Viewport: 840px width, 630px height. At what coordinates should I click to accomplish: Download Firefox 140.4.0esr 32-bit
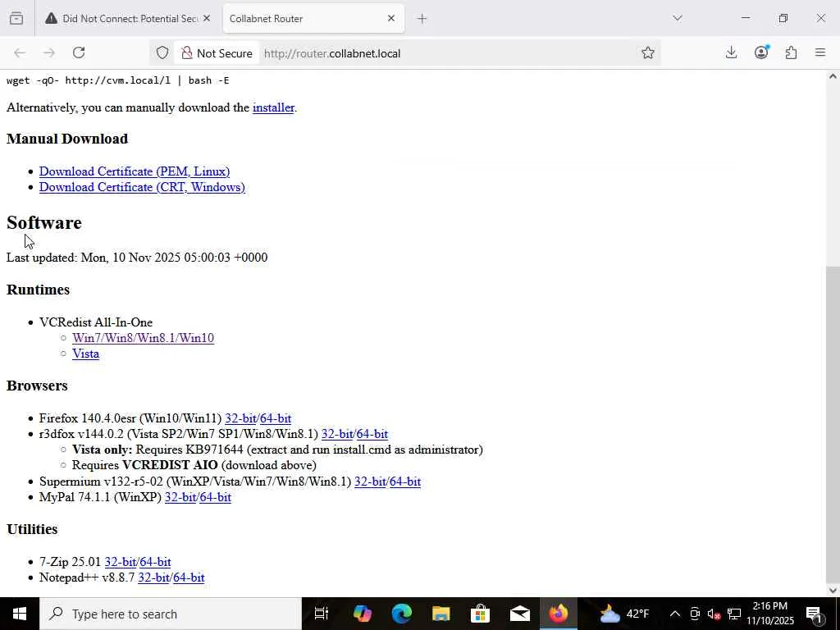(x=240, y=418)
